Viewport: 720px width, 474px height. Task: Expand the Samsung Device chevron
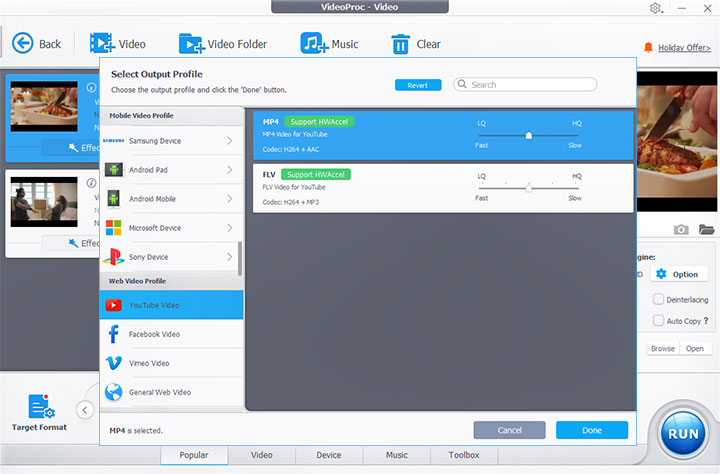230,141
